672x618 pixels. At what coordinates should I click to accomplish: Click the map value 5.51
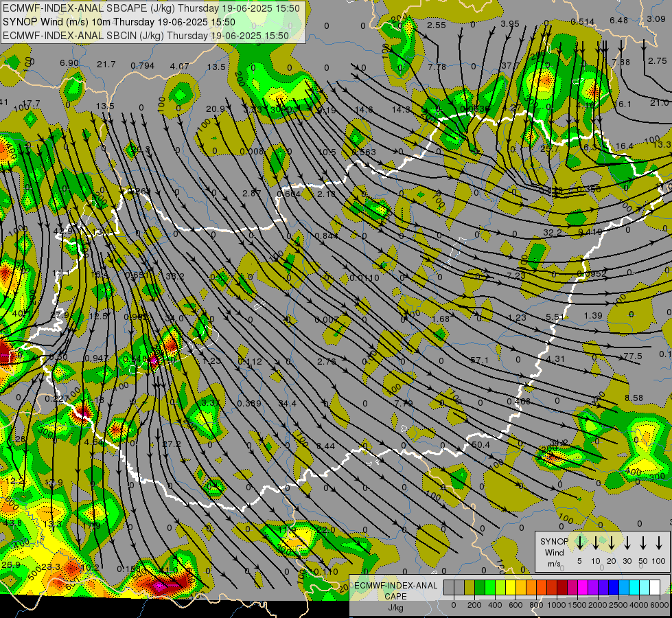point(555,317)
